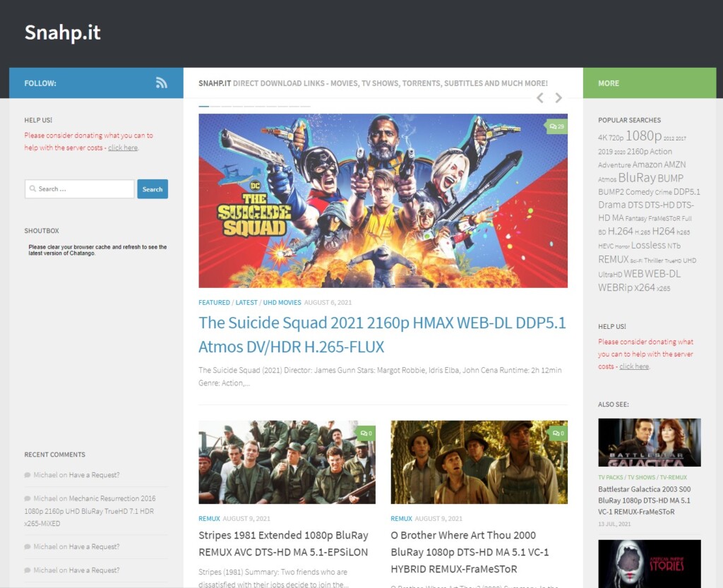Select the BUMP2 popular search tag

coord(611,192)
